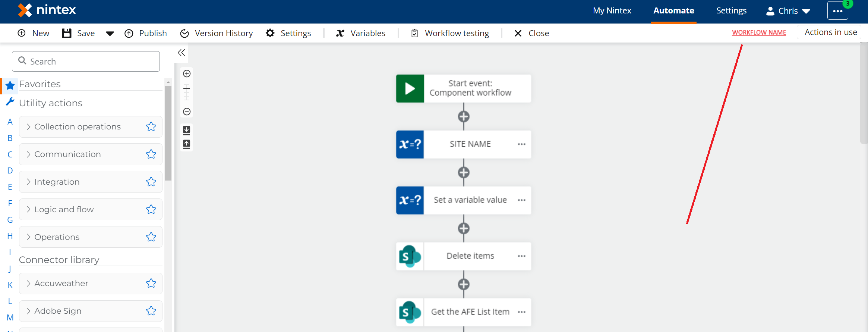Click the import workflow download icon
This screenshot has height=332, width=868.
click(x=187, y=130)
